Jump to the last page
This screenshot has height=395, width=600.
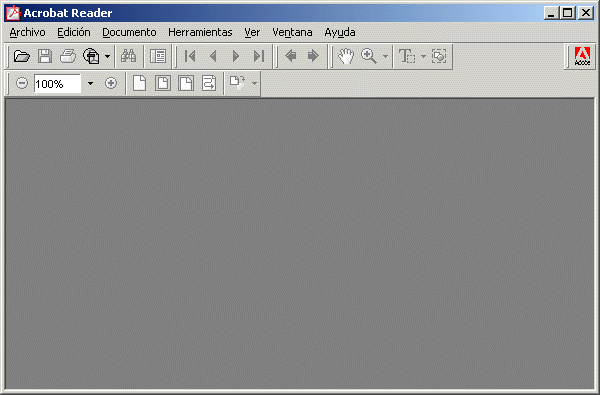click(259, 56)
